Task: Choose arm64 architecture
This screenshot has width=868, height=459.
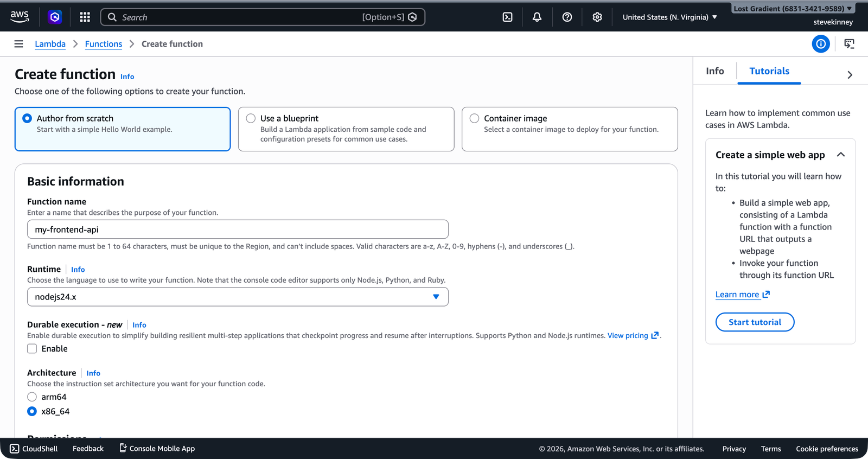Action: (32, 397)
